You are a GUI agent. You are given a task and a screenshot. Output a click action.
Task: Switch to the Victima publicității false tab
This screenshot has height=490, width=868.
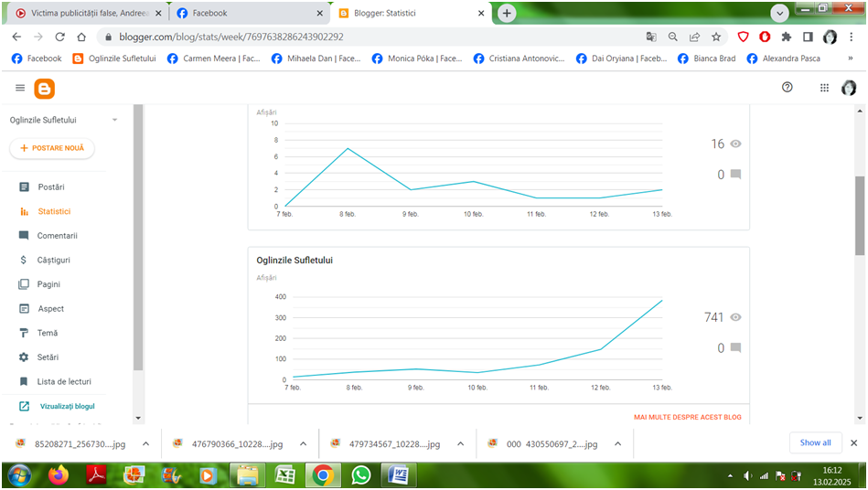[x=89, y=13]
